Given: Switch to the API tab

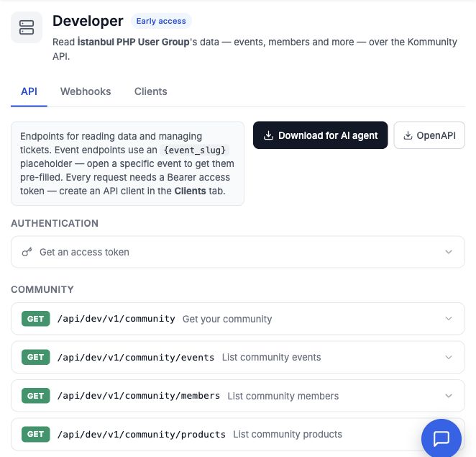Looking at the screenshot, I should tap(29, 91).
